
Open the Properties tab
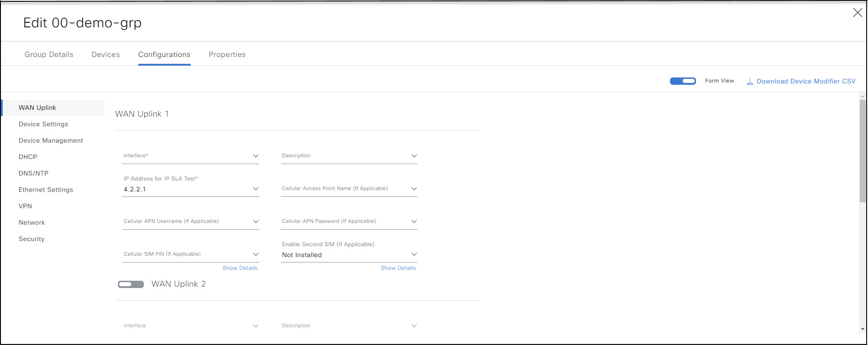point(227,54)
